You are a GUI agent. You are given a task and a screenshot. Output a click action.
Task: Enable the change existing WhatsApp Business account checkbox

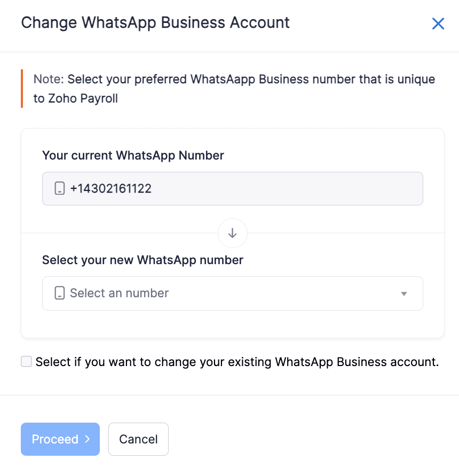[26, 361]
